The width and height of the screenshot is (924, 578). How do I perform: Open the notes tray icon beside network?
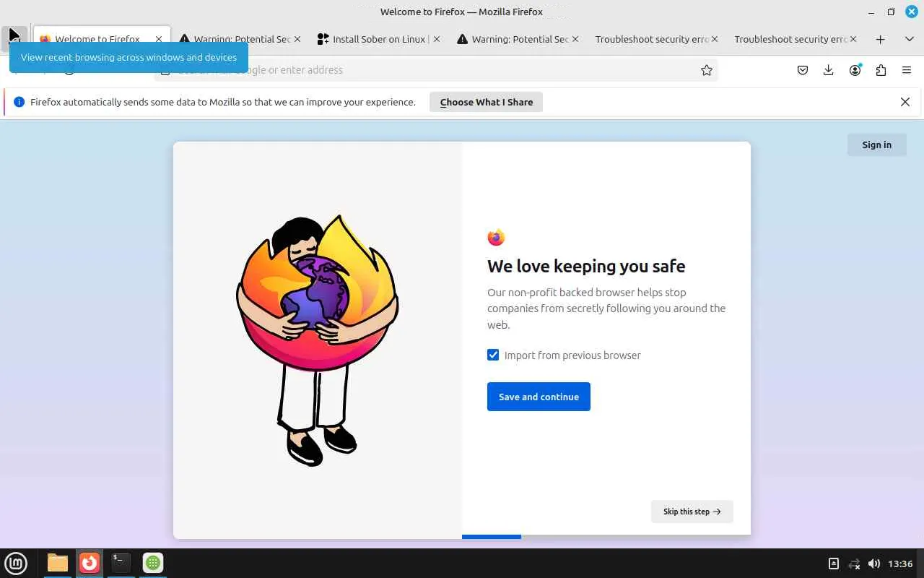834,564
